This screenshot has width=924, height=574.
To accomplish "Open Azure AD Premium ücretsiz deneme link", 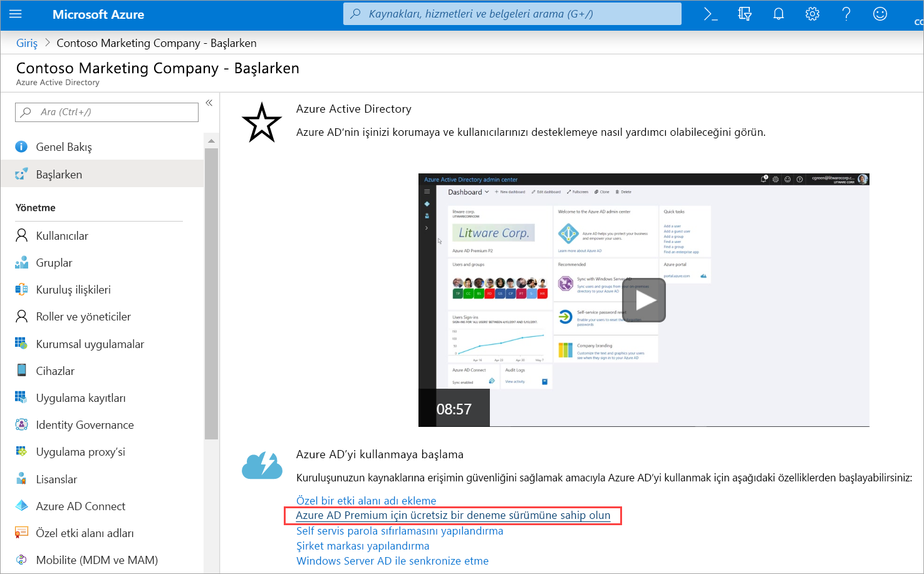I will [453, 515].
